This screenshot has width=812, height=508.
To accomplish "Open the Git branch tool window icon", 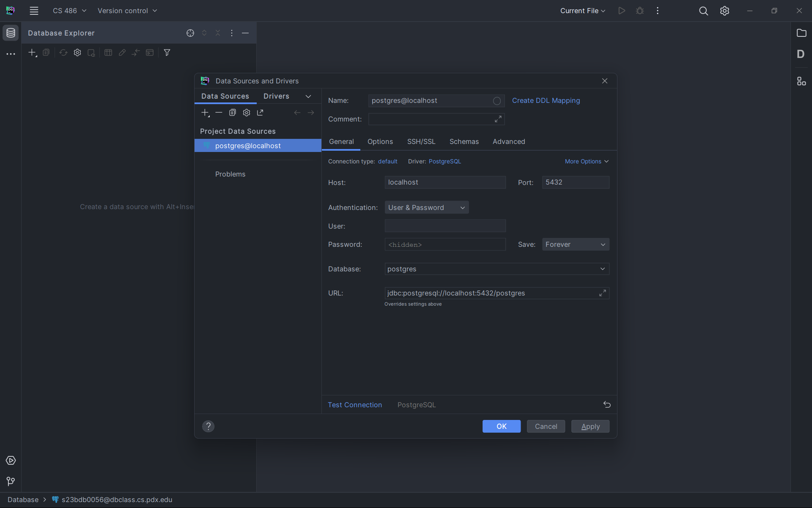I will click(x=11, y=481).
